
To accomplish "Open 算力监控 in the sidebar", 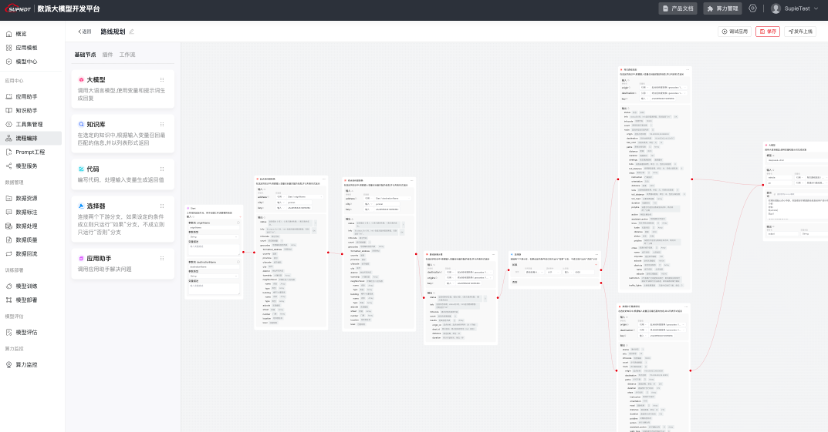I will pos(26,365).
